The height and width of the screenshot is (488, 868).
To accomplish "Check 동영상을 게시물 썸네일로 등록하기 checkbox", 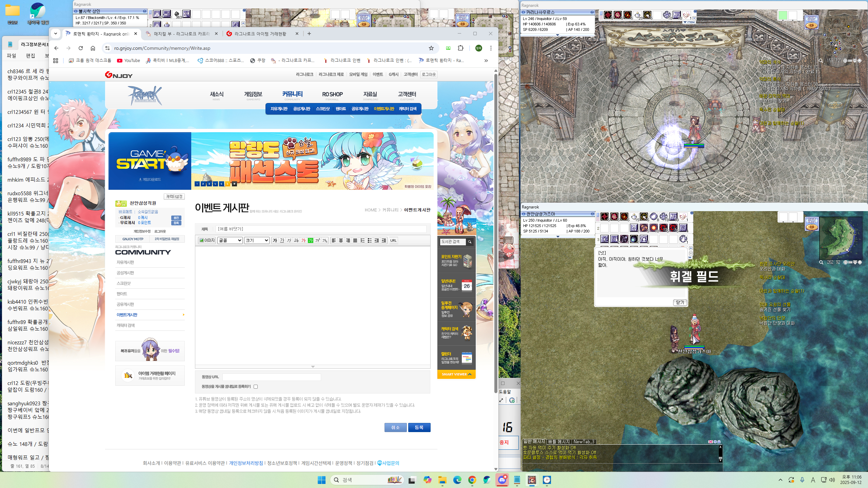I will point(256,386).
